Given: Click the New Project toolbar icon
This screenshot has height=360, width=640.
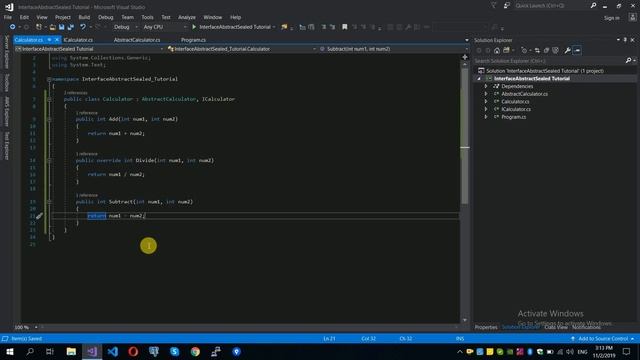Looking at the screenshot, I should (39, 27).
